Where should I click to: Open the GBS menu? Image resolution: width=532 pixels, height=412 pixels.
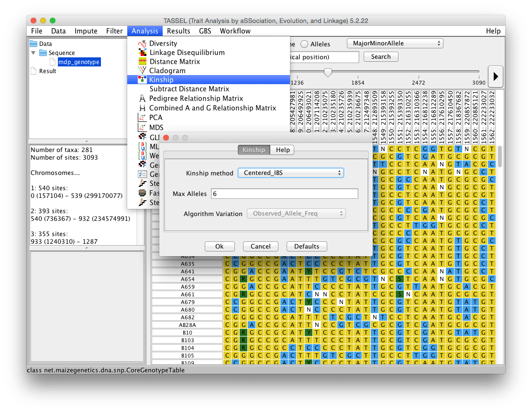(205, 31)
